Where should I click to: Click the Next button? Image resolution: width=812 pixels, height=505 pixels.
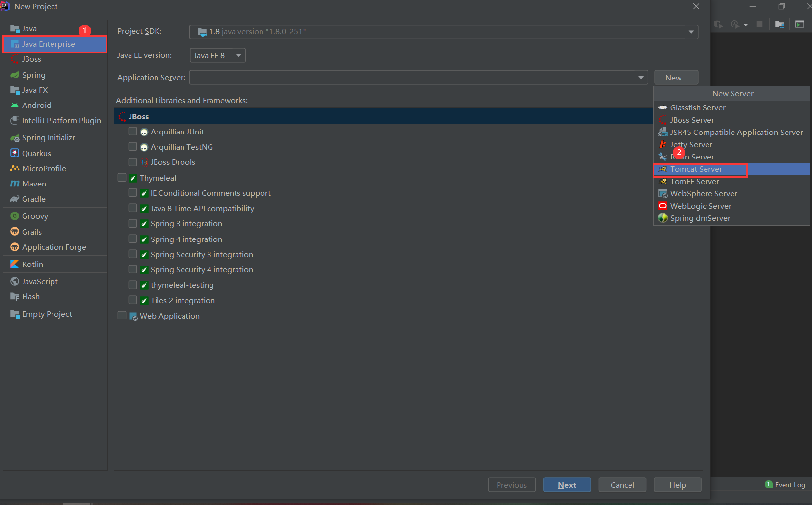[x=567, y=485]
